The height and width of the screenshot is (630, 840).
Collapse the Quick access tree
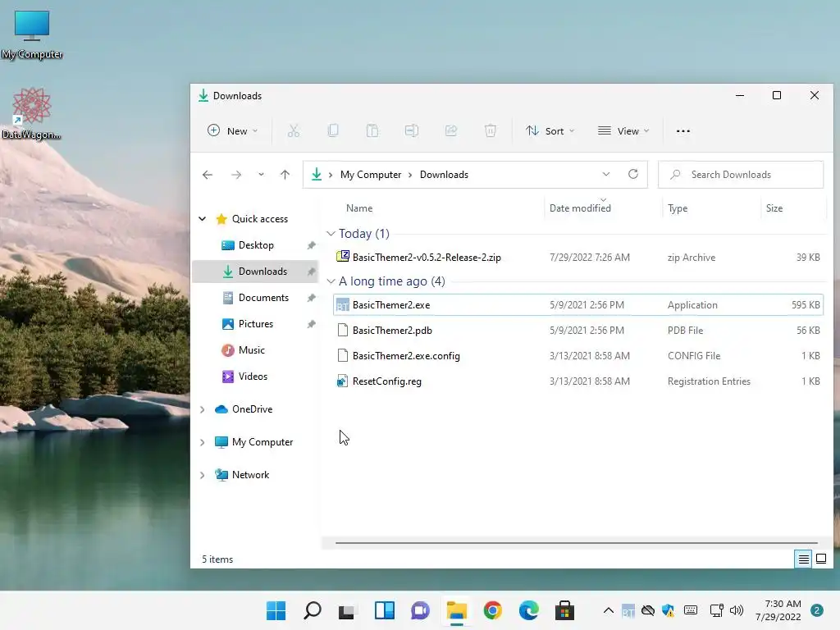pyautogui.click(x=203, y=218)
